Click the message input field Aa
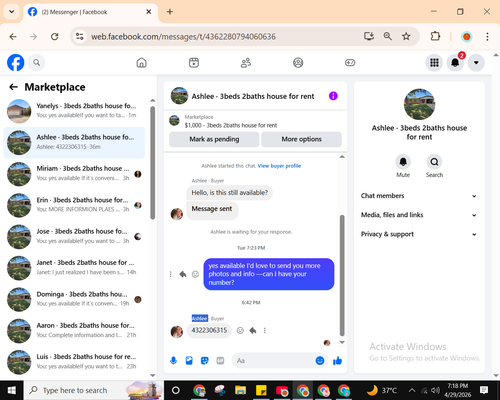This screenshot has height=400, width=500. pyautogui.click(x=273, y=360)
